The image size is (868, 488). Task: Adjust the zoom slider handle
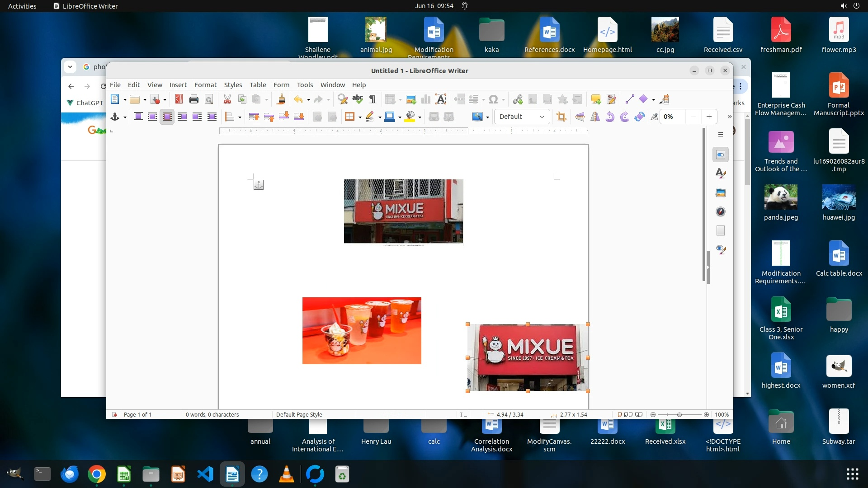[679, 414]
